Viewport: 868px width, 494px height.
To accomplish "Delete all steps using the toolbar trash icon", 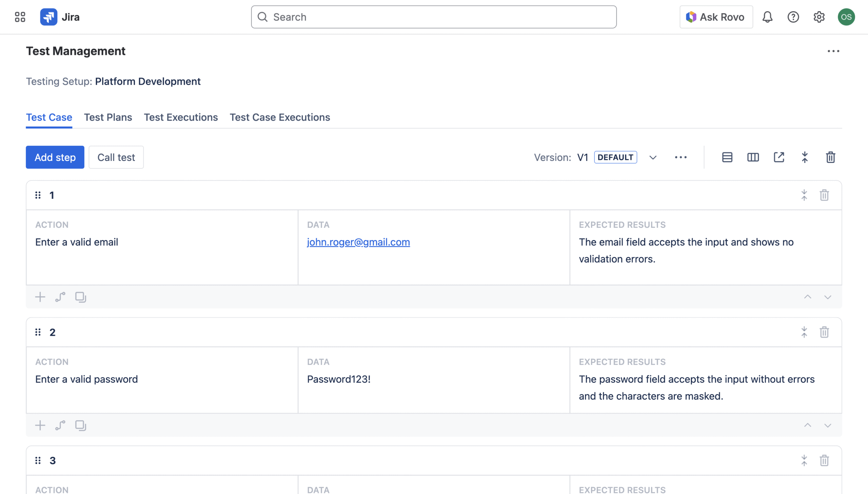I will 830,158.
